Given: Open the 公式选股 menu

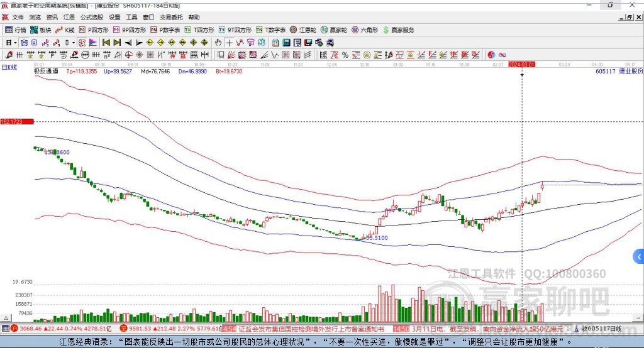Looking at the screenshot, I should pos(91,18).
